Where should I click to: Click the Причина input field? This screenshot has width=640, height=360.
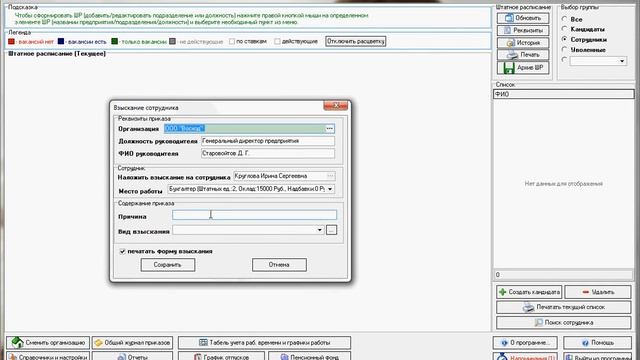(x=254, y=215)
